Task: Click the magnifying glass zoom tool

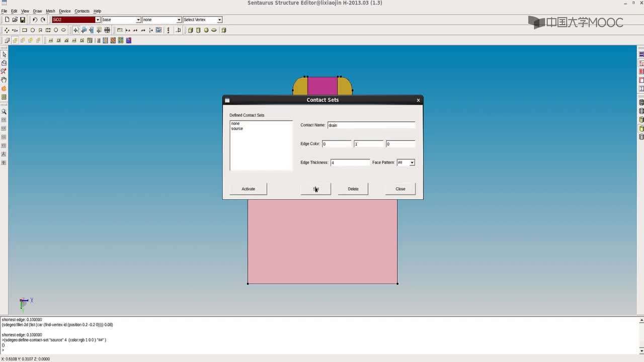Action: [x=4, y=112]
